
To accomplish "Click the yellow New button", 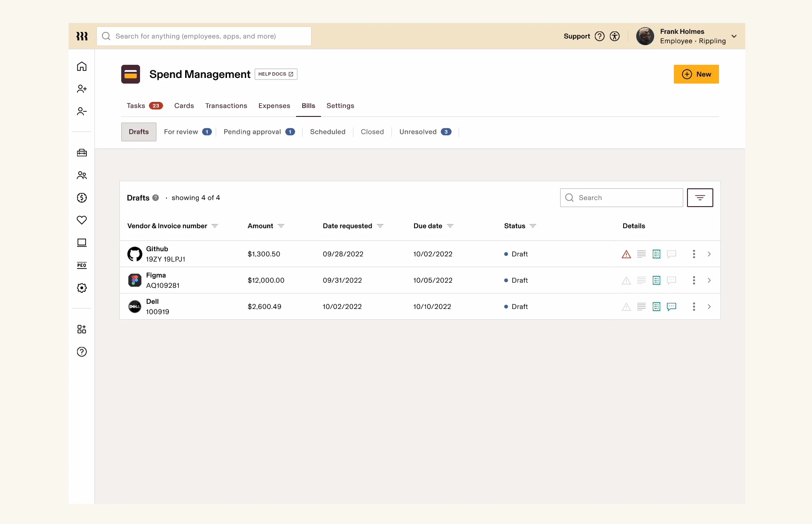I will (x=696, y=74).
